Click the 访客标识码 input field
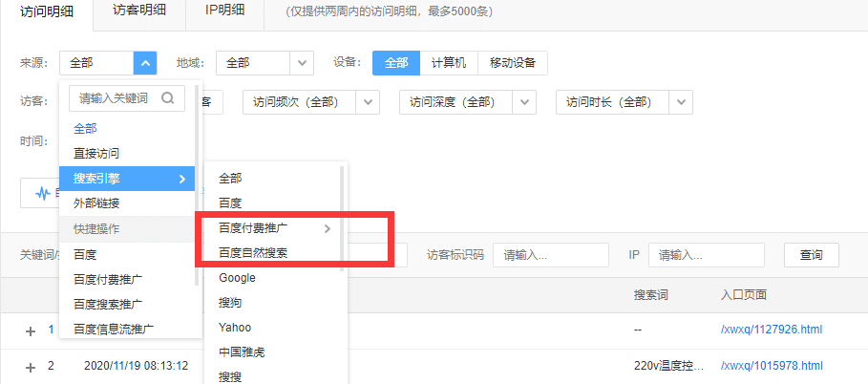 [551, 255]
